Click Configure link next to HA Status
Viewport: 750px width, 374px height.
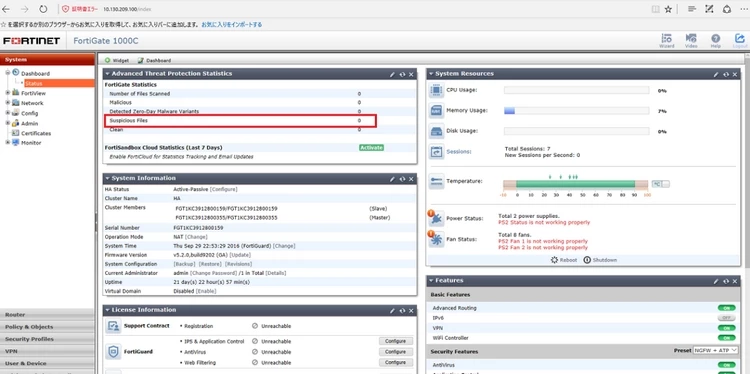pos(223,189)
